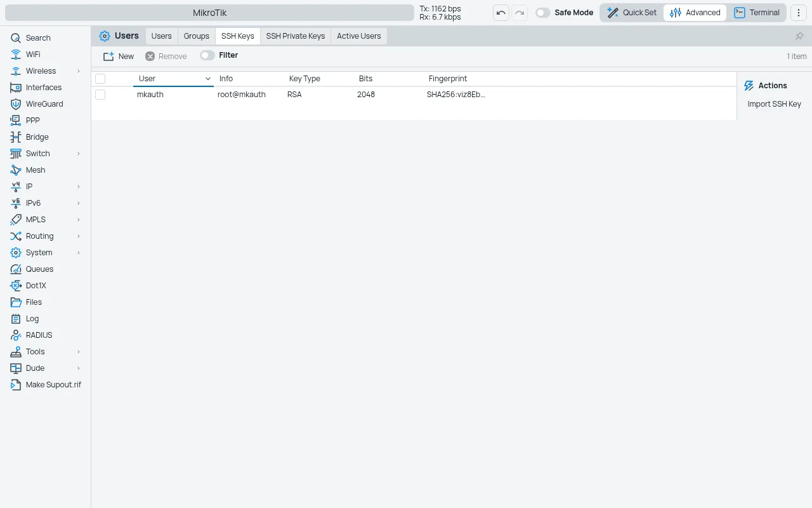Toggle the Safe Mode switch

coord(543,13)
